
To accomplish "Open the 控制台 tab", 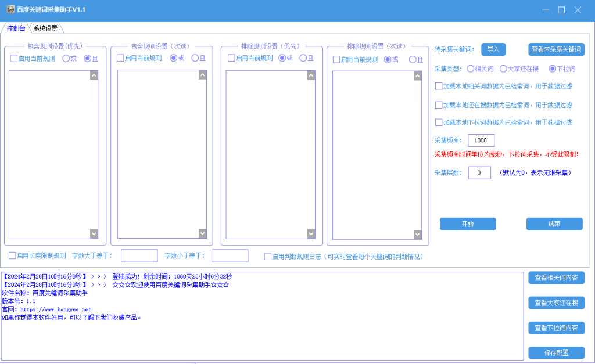I will pos(16,28).
